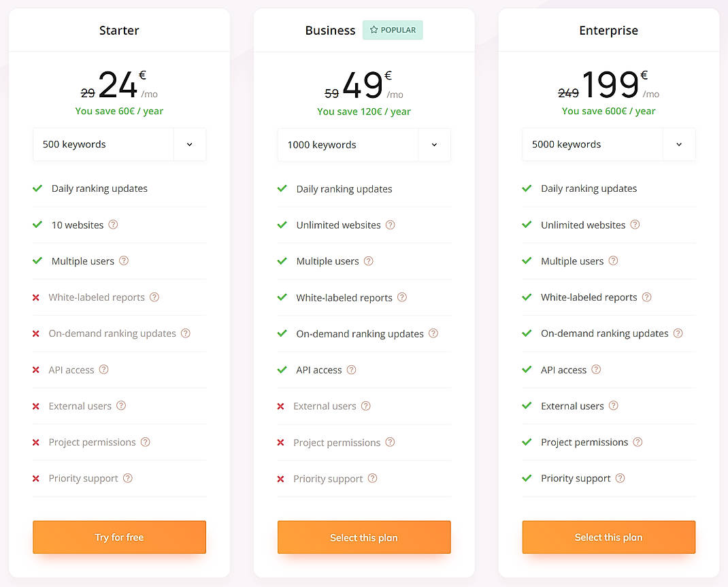
Task: Expand the 1000 keywords selector in Business
Action: tap(434, 144)
